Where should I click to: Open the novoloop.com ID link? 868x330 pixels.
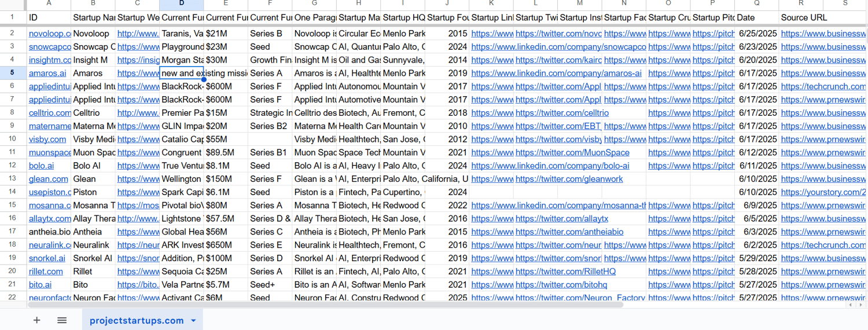[x=49, y=34]
